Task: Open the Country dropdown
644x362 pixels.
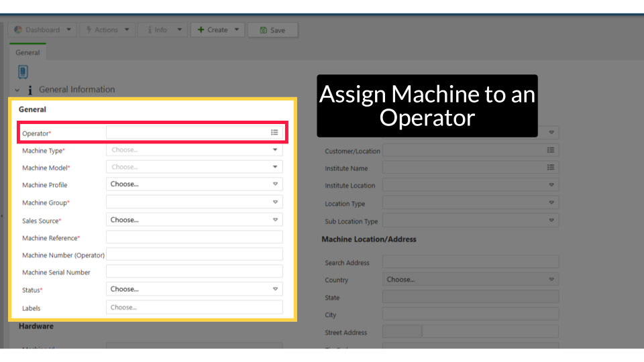Action: 470,280
